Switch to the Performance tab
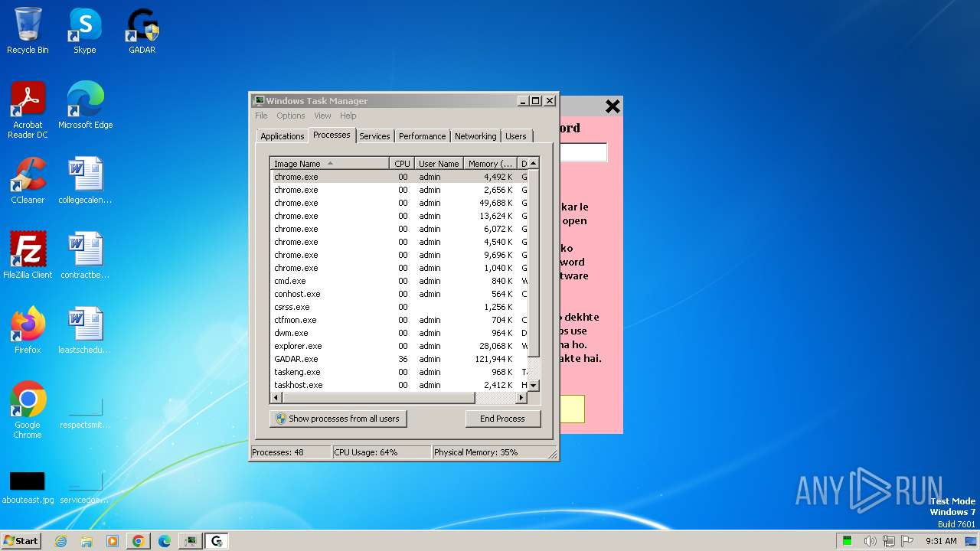 pos(422,136)
